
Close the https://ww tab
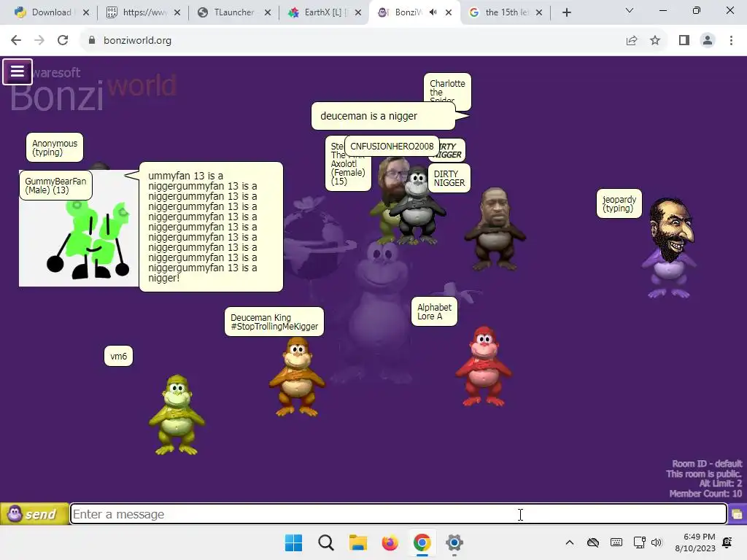177,12
